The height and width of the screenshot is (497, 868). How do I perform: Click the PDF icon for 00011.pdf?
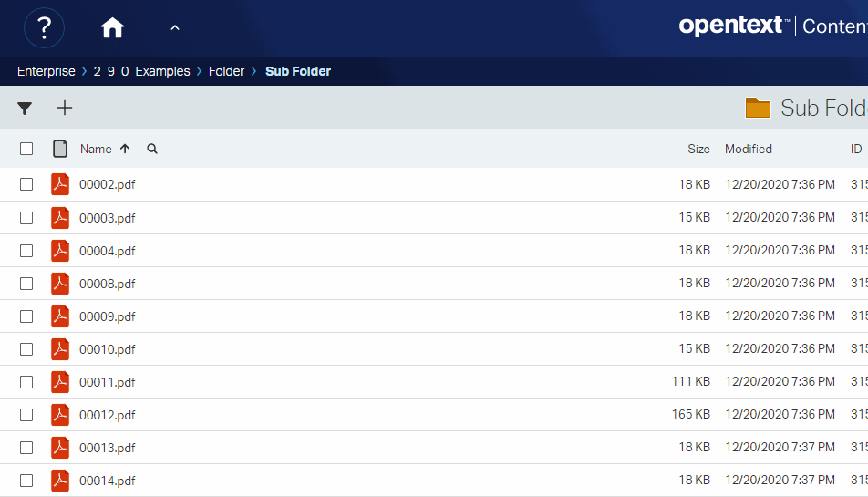[60, 381]
